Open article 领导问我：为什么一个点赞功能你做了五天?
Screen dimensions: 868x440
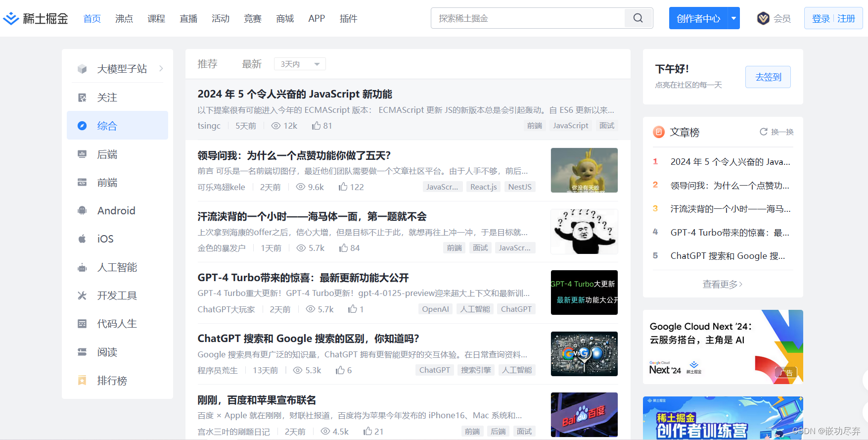point(294,155)
